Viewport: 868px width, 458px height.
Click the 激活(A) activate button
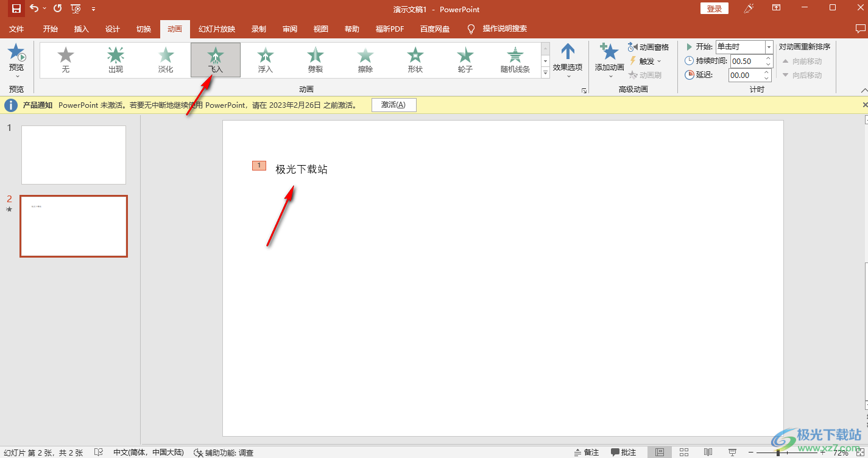(x=393, y=105)
